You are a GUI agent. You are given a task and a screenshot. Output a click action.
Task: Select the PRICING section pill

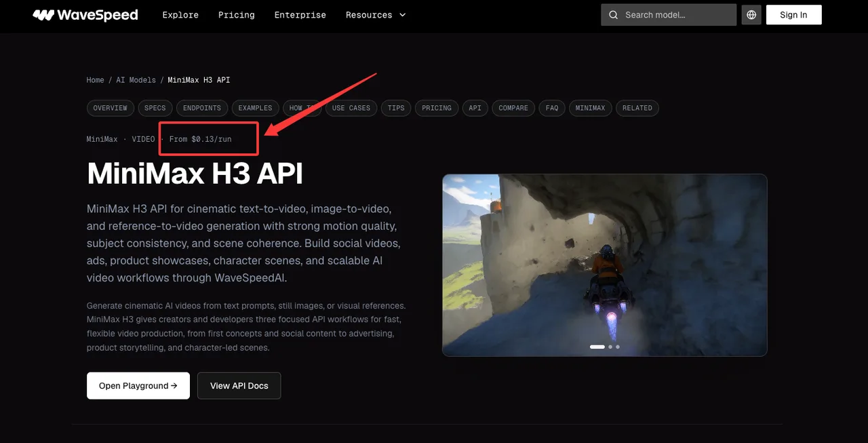point(436,108)
